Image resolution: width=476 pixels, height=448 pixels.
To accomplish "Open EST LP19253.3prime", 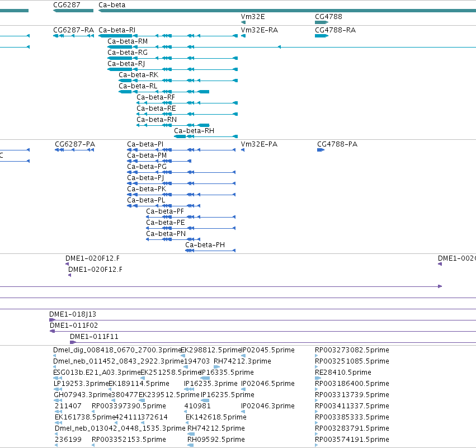I will click(x=81, y=384).
